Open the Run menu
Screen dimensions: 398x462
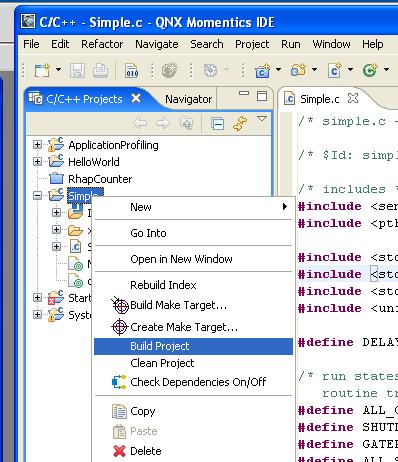tap(291, 44)
